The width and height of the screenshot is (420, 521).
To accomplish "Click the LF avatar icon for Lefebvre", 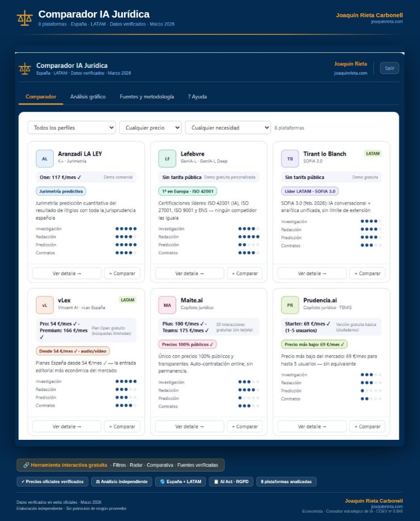I will 167,158.
